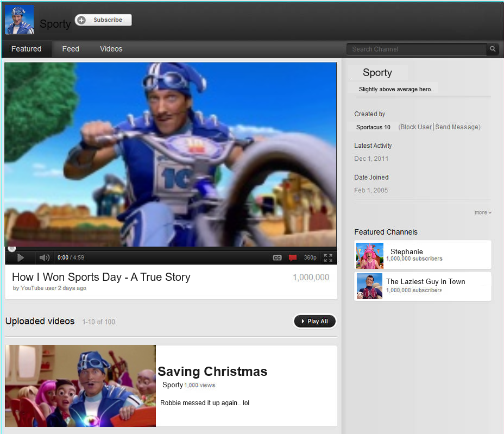The image size is (504, 434).
Task: Toggle video annotations with the red icon
Action: click(x=293, y=257)
